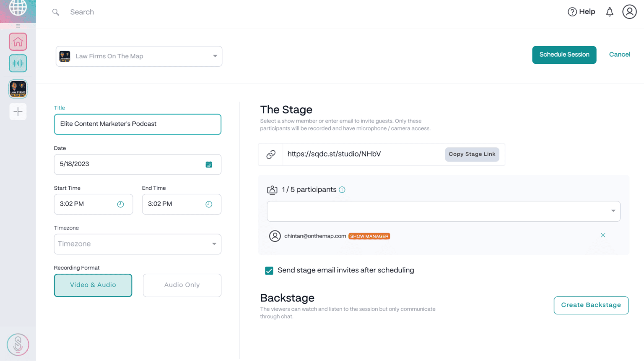Select Audio Only recording format

(182, 285)
